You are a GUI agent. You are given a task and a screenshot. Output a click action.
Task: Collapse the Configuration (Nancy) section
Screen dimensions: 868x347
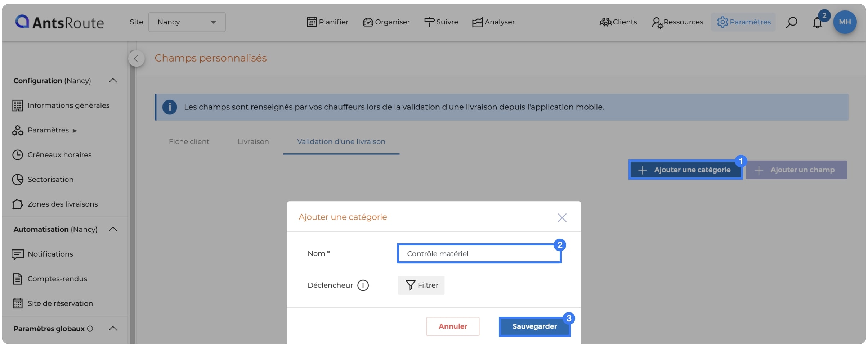click(x=113, y=80)
